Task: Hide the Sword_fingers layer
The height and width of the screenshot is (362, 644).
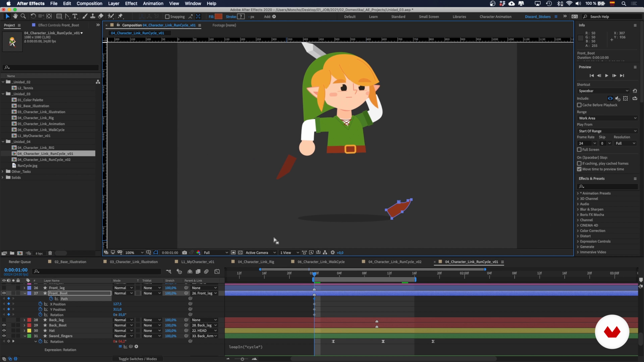Action: click(4, 336)
